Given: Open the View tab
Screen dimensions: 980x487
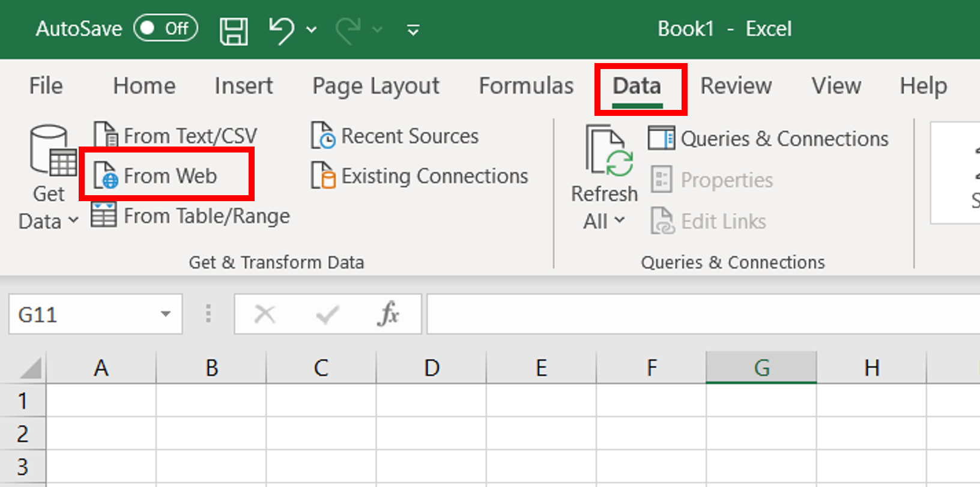Looking at the screenshot, I should [x=836, y=86].
